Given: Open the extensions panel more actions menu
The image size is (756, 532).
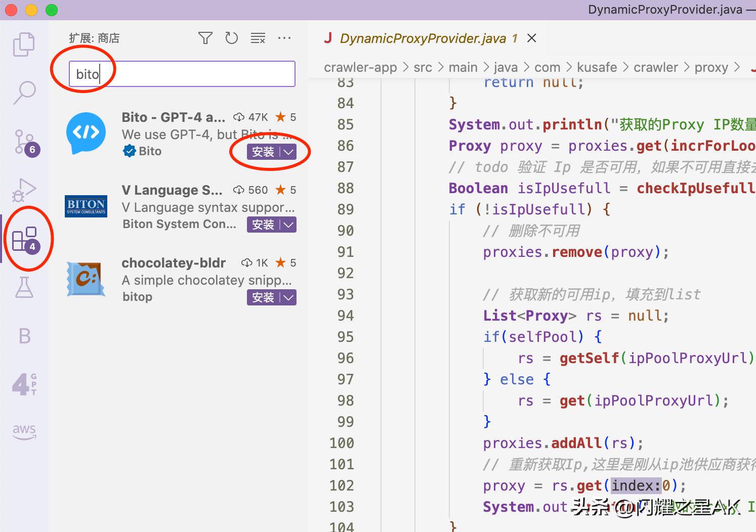Looking at the screenshot, I should 284,38.
